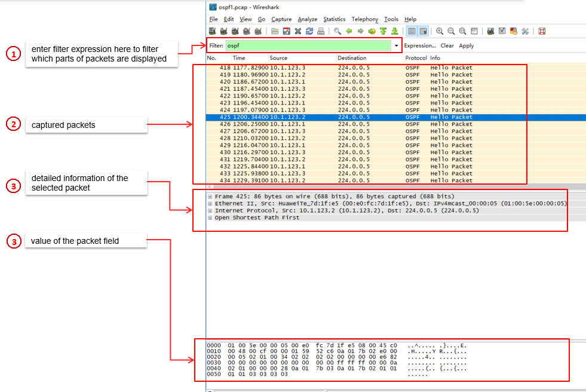Go to a specific packet number
This screenshot has width=586, height=392.
372,32
